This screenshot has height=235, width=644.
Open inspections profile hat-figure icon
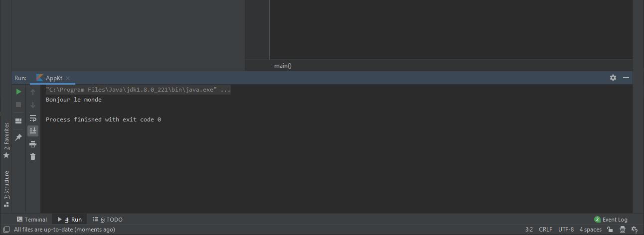click(623, 230)
